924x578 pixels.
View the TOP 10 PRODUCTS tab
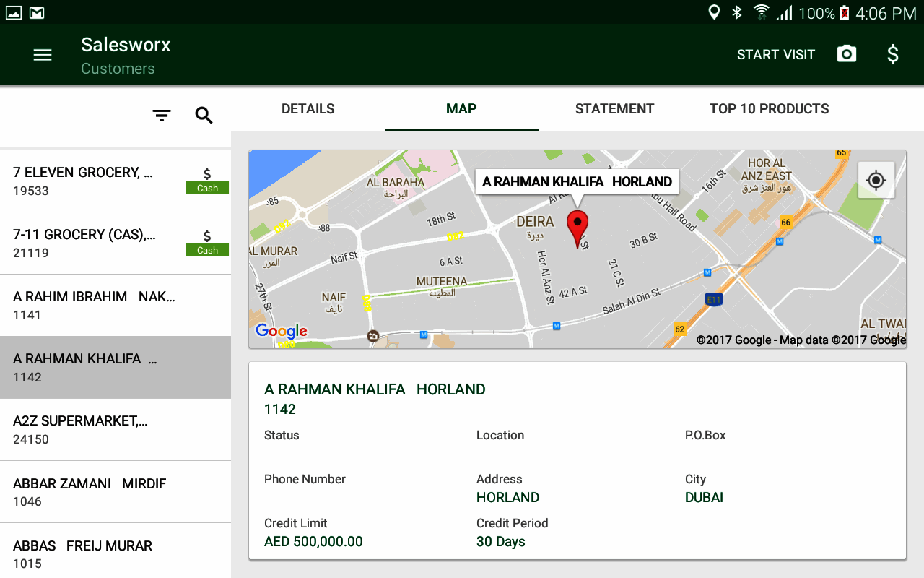(770, 109)
